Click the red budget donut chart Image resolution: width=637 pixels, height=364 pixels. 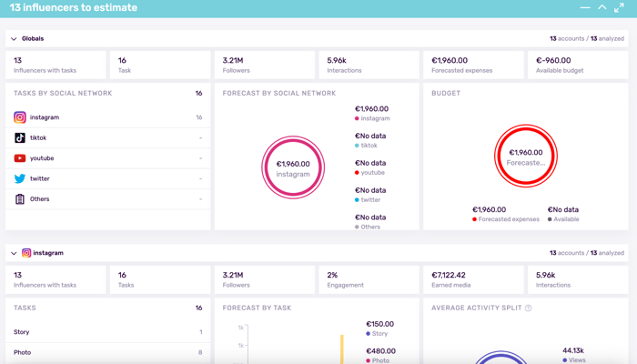526,157
